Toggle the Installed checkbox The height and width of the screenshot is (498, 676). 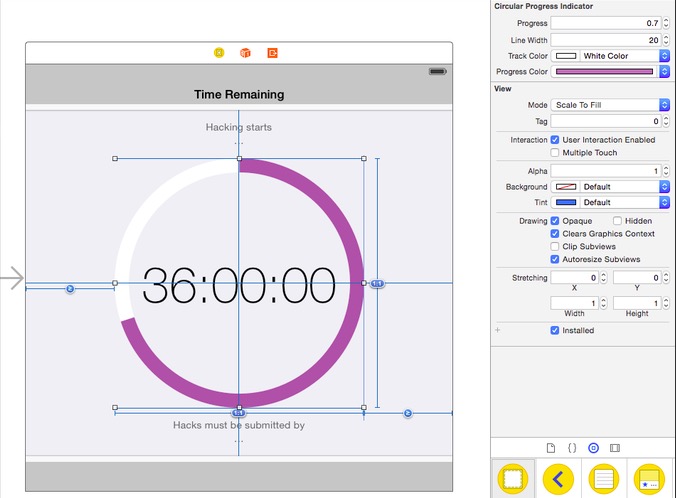[555, 330]
